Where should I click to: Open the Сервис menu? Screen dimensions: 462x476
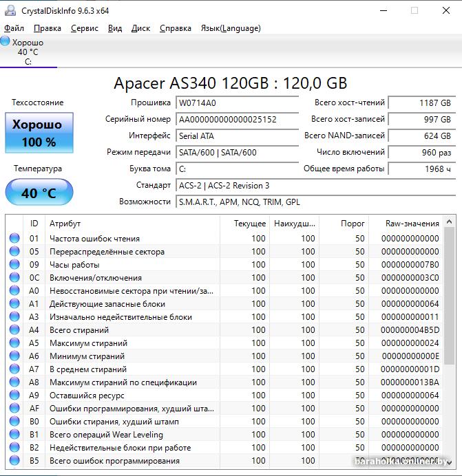coord(85,28)
